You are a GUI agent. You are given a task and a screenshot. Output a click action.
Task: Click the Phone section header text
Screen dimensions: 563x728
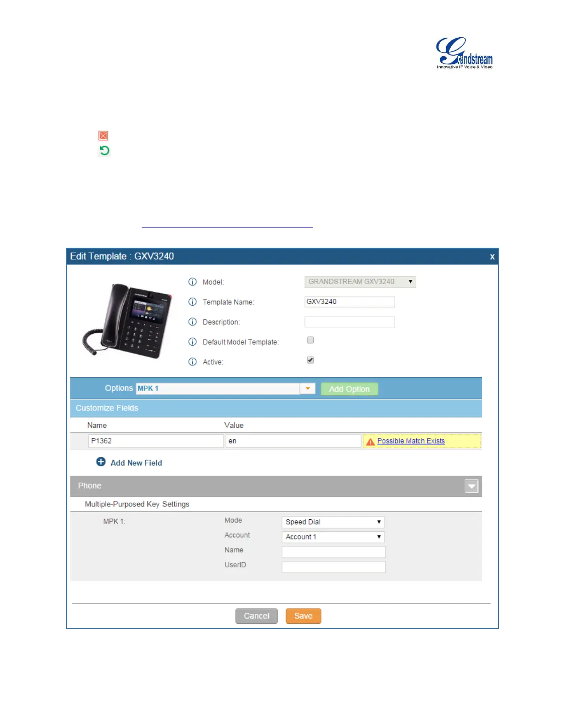tap(90, 486)
